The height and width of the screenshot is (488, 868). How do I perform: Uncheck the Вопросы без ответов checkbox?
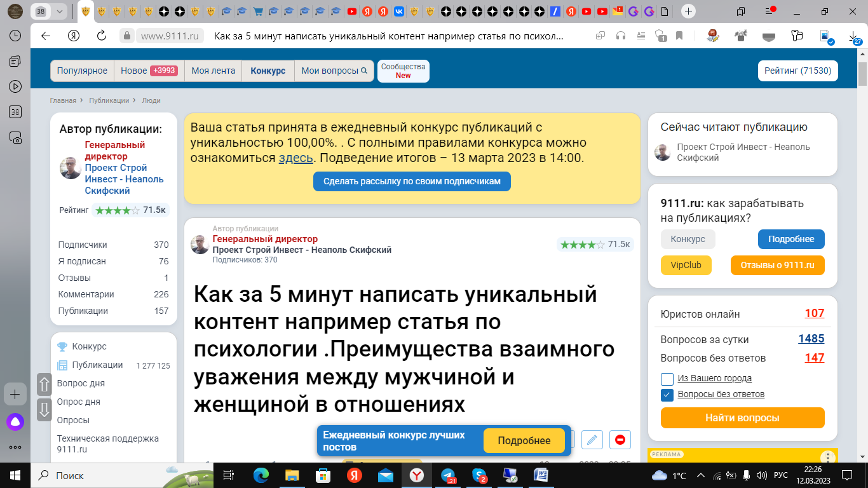point(667,394)
